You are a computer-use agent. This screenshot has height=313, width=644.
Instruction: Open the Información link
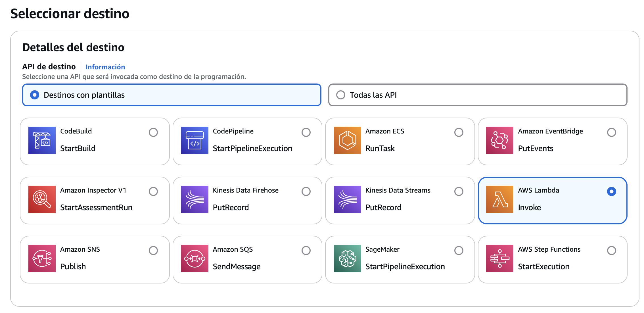(x=105, y=67)
